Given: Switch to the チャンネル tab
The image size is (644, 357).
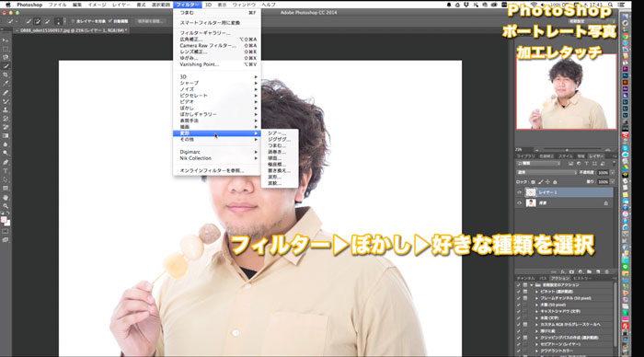Looking at the screenshot, I should (x=525, y=278).
